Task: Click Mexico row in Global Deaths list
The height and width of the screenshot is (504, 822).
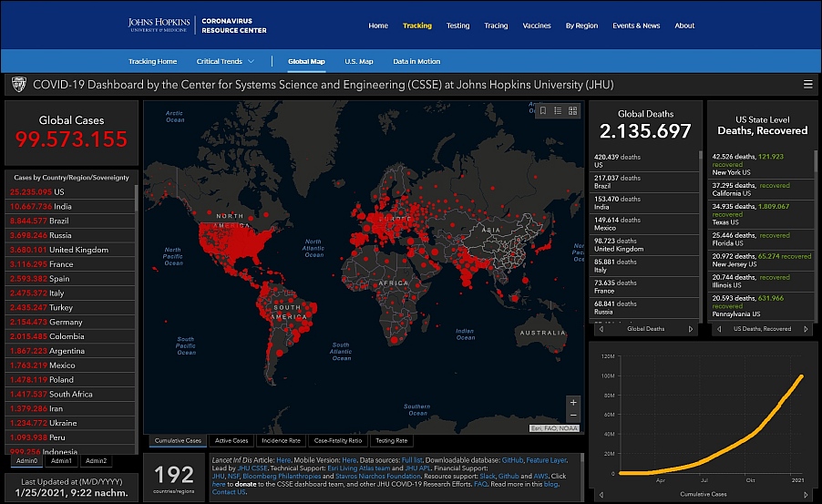Action: point(644,224)
